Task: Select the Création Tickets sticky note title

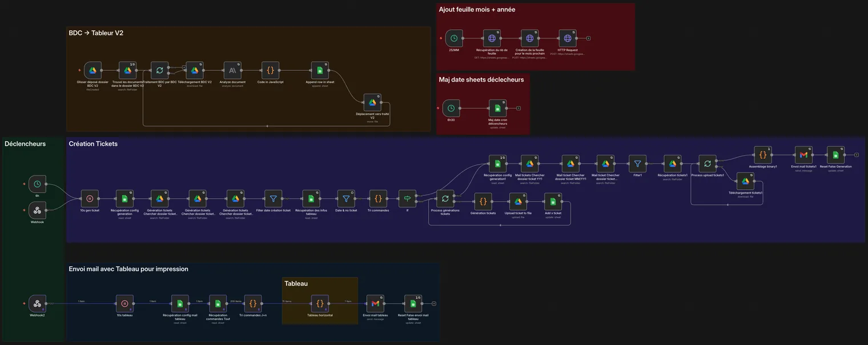Action: [93, 144]
